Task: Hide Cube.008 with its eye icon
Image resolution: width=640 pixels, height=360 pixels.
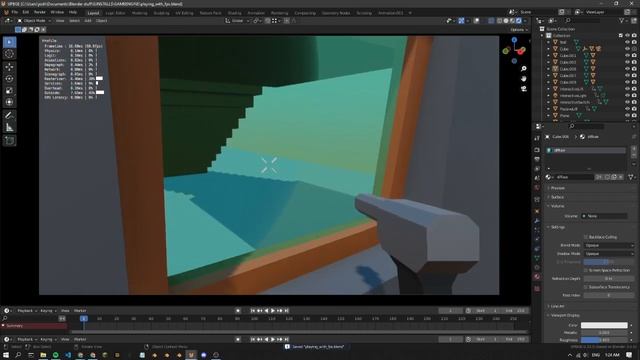Action: pyautogui.click(x=627, y=69)
